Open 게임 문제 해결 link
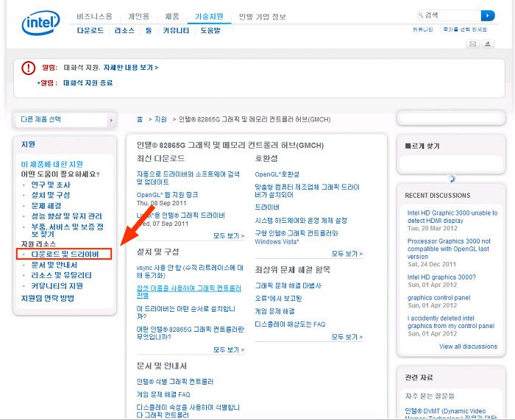 click(x=274, y=311)
